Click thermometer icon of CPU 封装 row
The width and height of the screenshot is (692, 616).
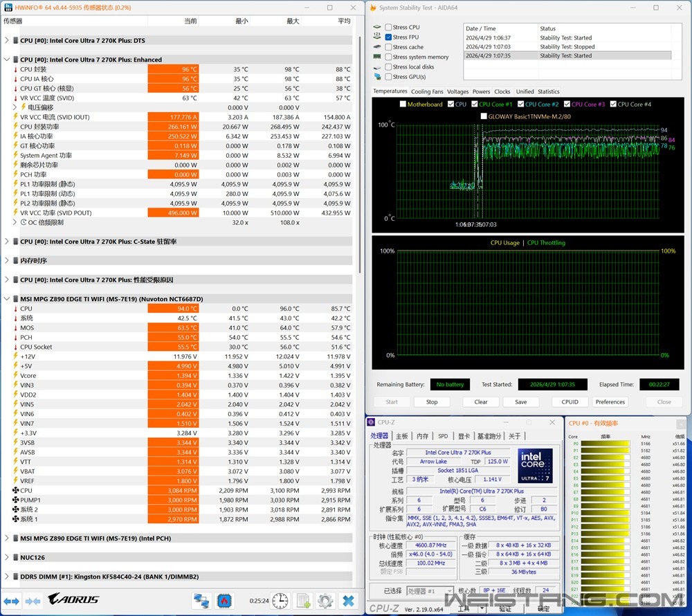tap(15, 69)
